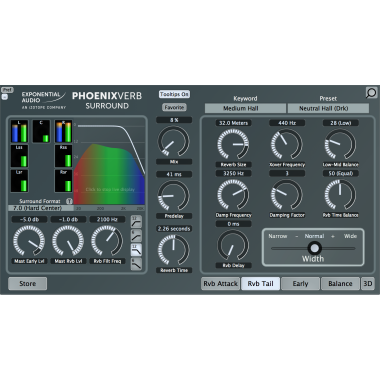Click the Mast Rvb Lvl knob
This screenshot has width=380, height=380.
coord(68,241)
